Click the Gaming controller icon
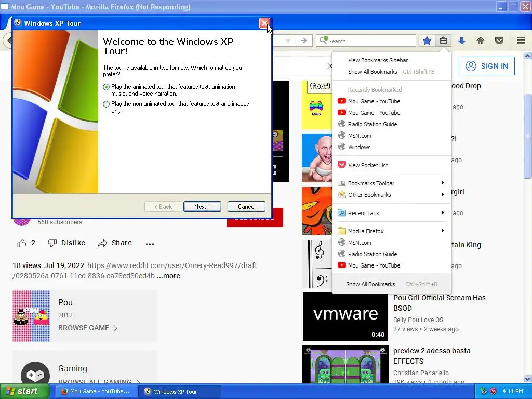The width and height of the screenshot is (532, 399). (x=35, y=375)
